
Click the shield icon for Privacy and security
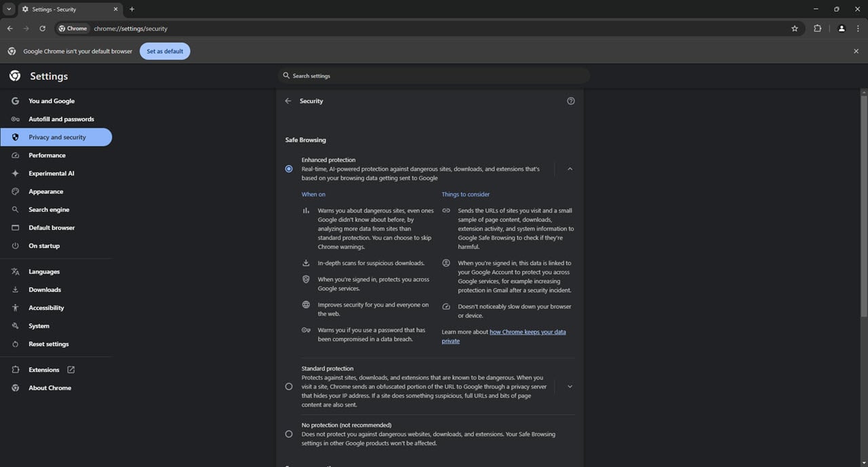[15, 137]
